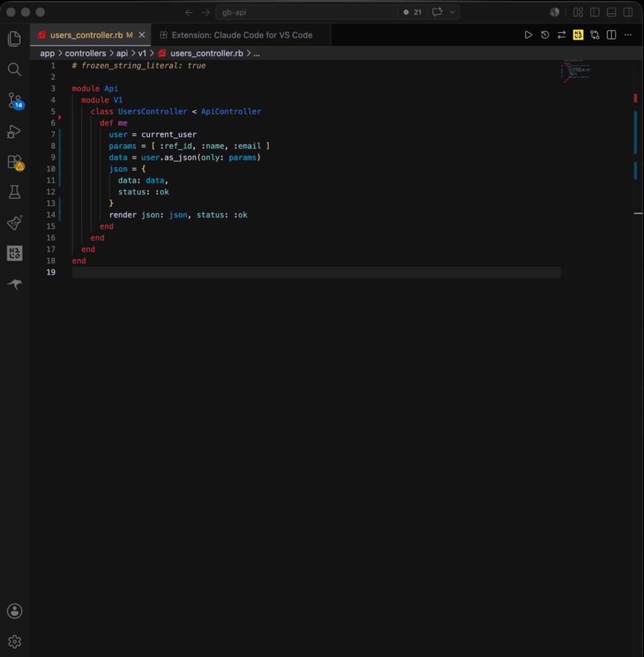The height and width of the screenshot is (657, 644).
Task: Click line number 1 in the gutter
Action: pos(53,65)
